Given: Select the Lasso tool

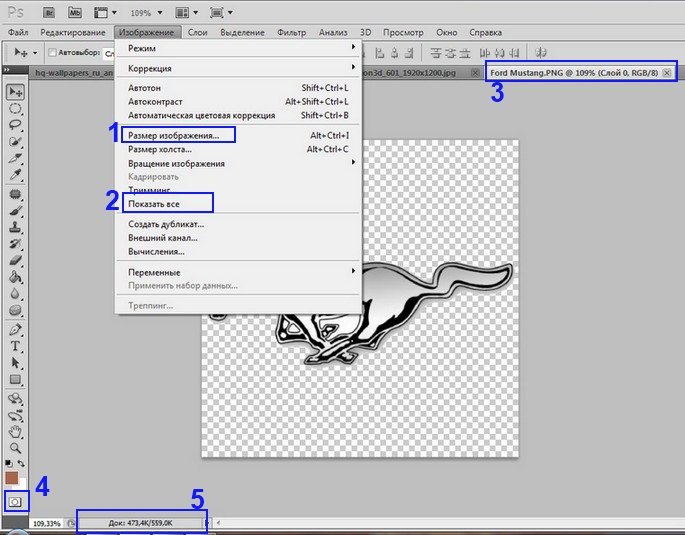Looking at the screenshot, I should [16, 125].
